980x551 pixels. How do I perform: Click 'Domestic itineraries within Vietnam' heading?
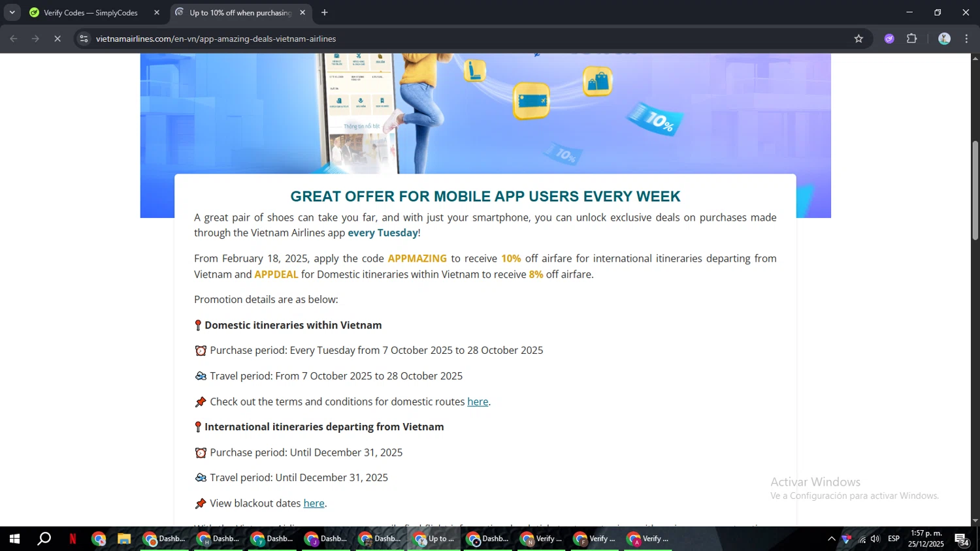pos(293,325)
